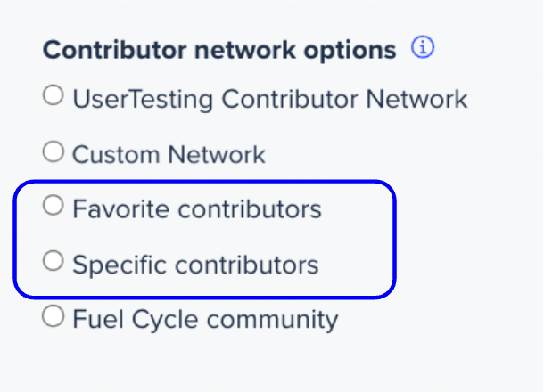Tick the circle beside Favorite contributors
Screen dimensions: 544x392
[x=54, y=205]
